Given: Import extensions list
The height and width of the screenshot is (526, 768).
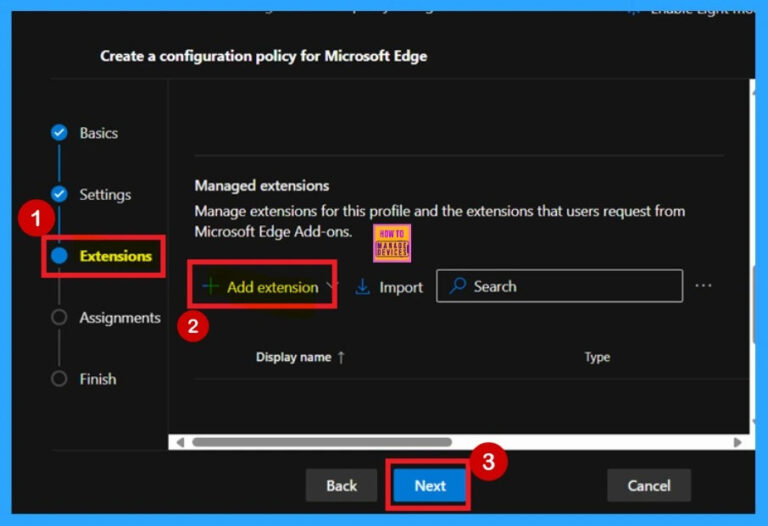Looking at the screenshot, I should pyautogui.click(x=389, y=287).
